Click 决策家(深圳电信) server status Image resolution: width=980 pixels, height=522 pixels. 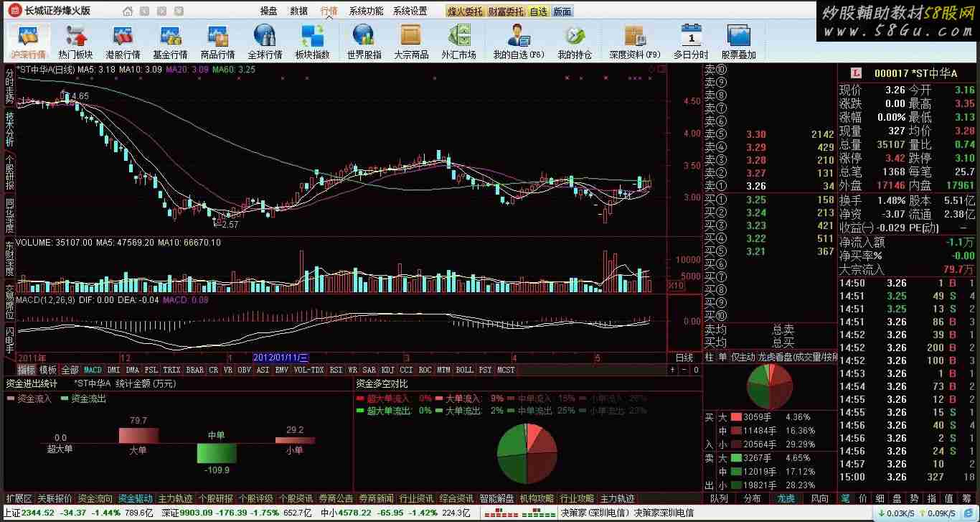(x=595, y=513)
